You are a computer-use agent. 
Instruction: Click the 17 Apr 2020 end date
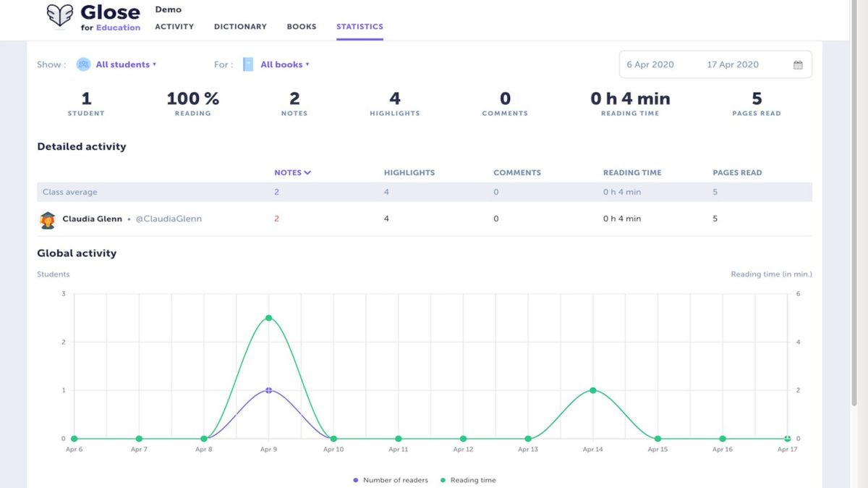click(x=733, y=64)
